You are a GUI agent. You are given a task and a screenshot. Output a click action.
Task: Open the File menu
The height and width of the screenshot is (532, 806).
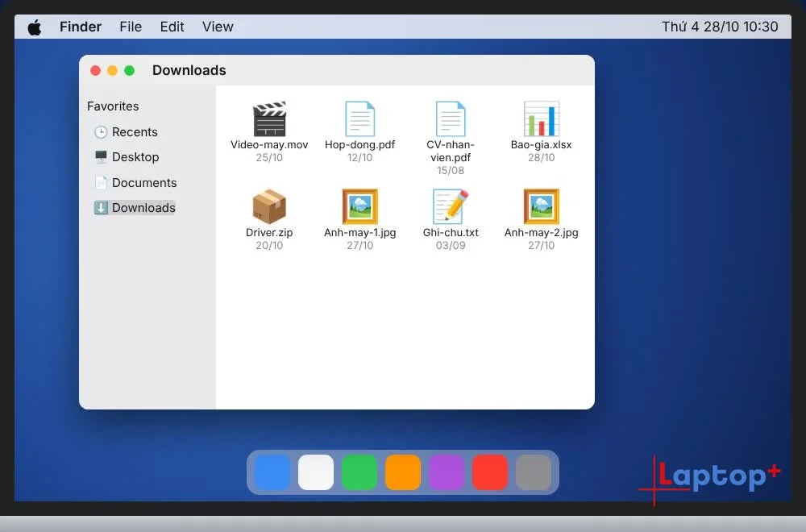pos(131,27)
